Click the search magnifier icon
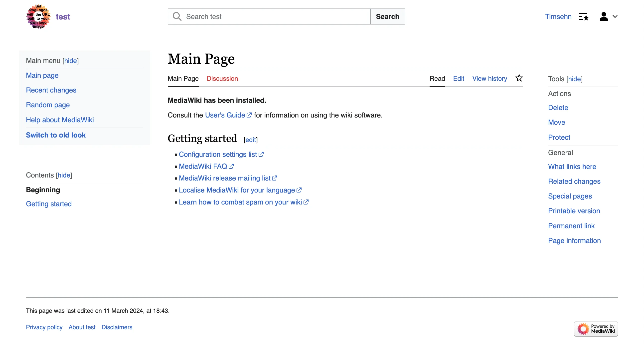This screenshot has width=644, height=346. pos(177,16)
